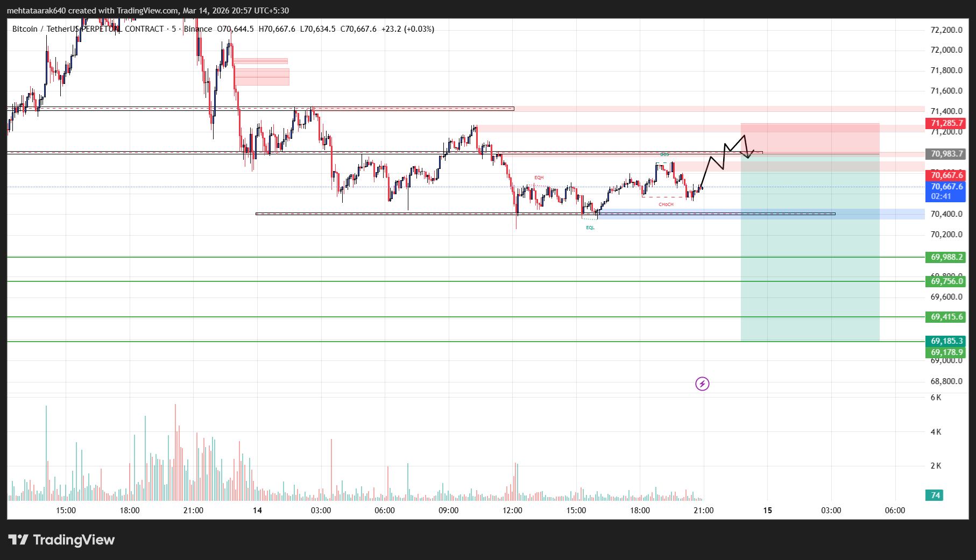Screen dimensions: 976x560
Task: Click the 09:00 time axis label
Action: [x=448, y=511]
